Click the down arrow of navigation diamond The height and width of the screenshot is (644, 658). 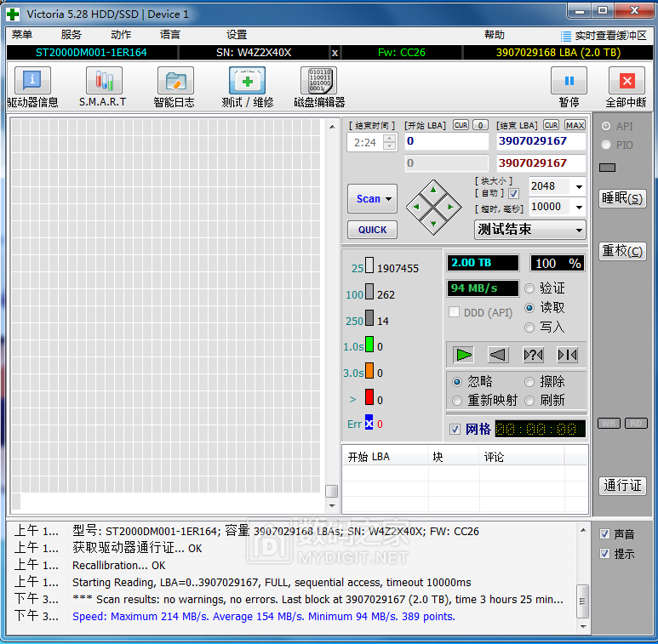click(x=433, y=224)
